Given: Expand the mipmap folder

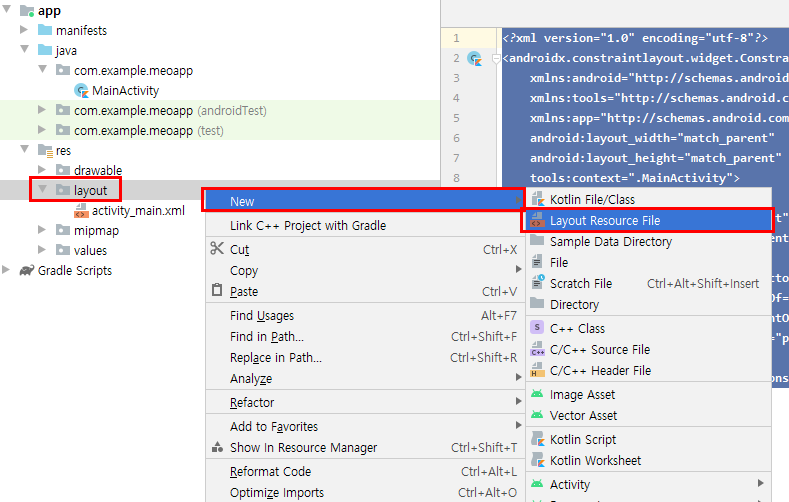Looking at the screenshot, I should point(42,230).
